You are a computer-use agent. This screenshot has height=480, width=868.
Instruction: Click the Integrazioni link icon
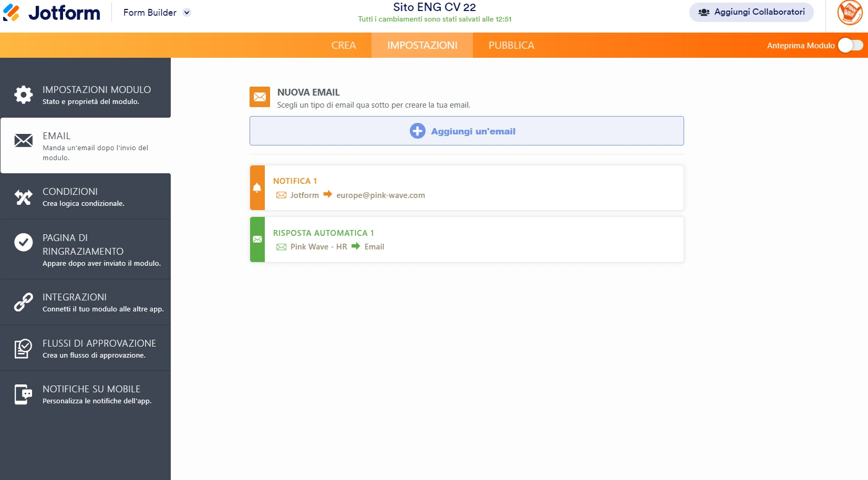pyautogui.click(x=23, y=302)
